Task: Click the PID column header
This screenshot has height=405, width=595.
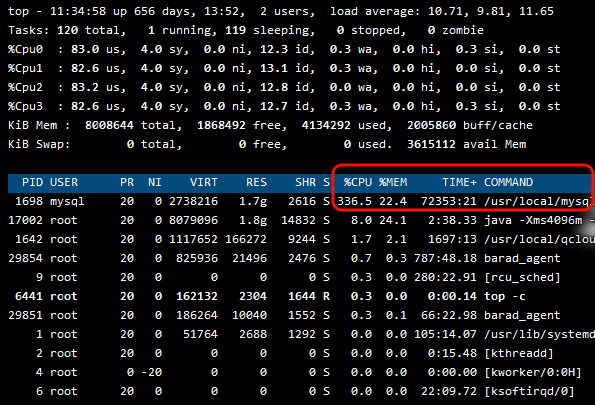Action: coord(32,183)
